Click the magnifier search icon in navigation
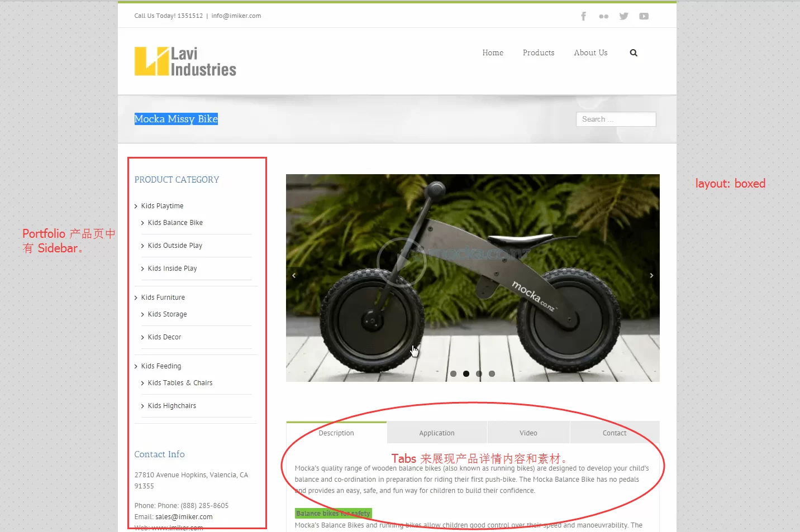The image size is (800, 532). (x=634, y=52)
